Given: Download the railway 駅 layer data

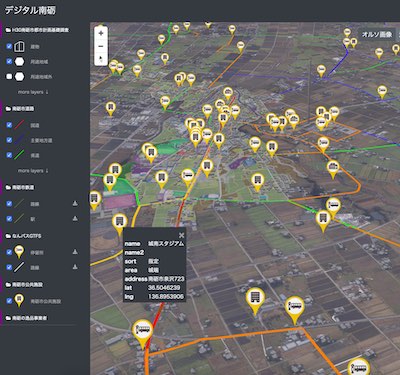Looking at the screenshot, I should [x=75, y=218].
